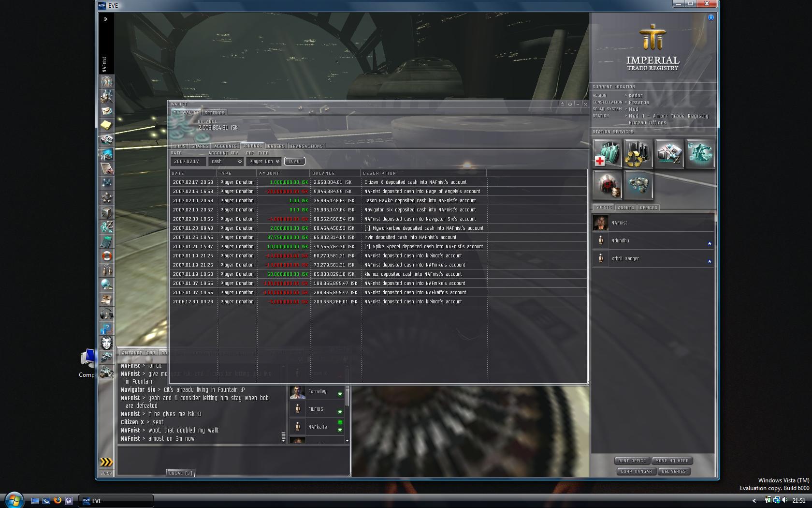Open the character sheet icon in sidebar

point(106,82)
